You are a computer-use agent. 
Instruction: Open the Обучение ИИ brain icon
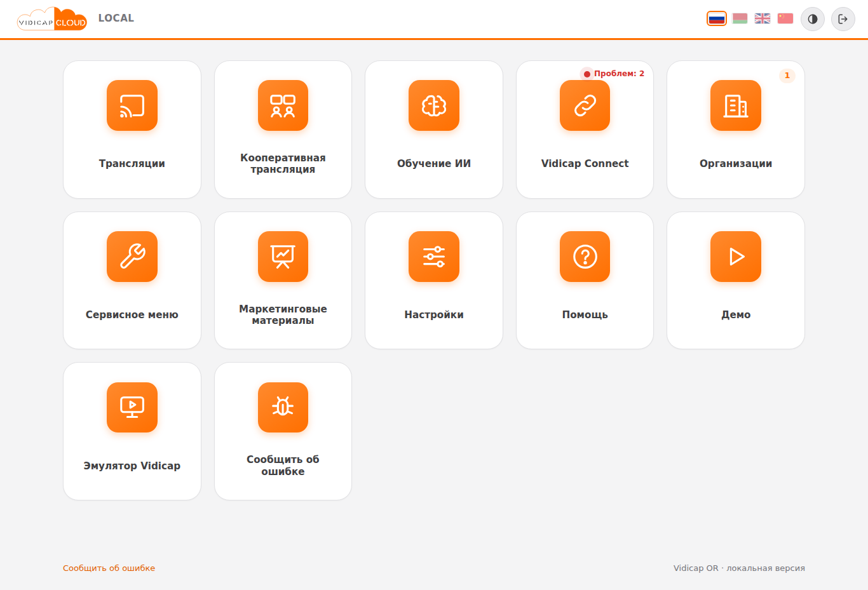tap(434, 105)
